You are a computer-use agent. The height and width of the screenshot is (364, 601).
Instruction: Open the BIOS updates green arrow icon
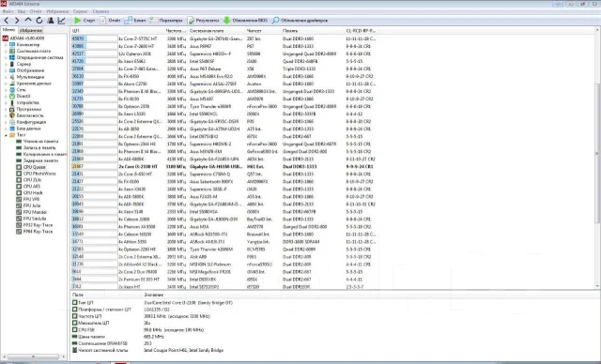click(227, 21)
